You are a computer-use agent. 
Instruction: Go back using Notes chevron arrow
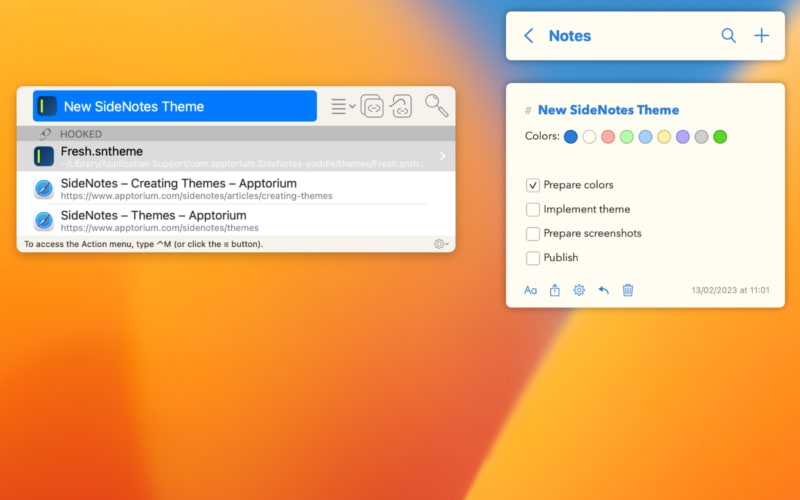coord(529,36)
